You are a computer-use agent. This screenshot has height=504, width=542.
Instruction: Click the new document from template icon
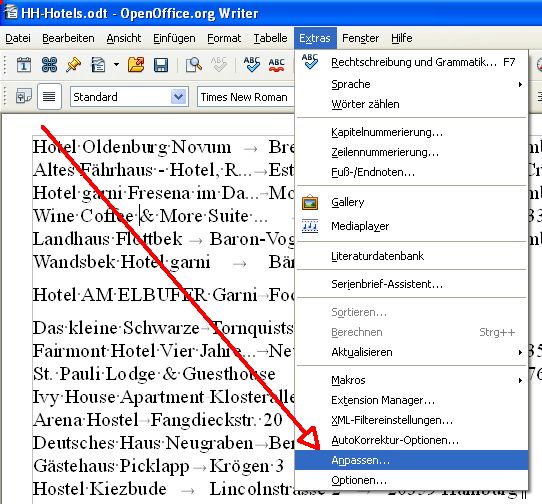coord(98,65)
